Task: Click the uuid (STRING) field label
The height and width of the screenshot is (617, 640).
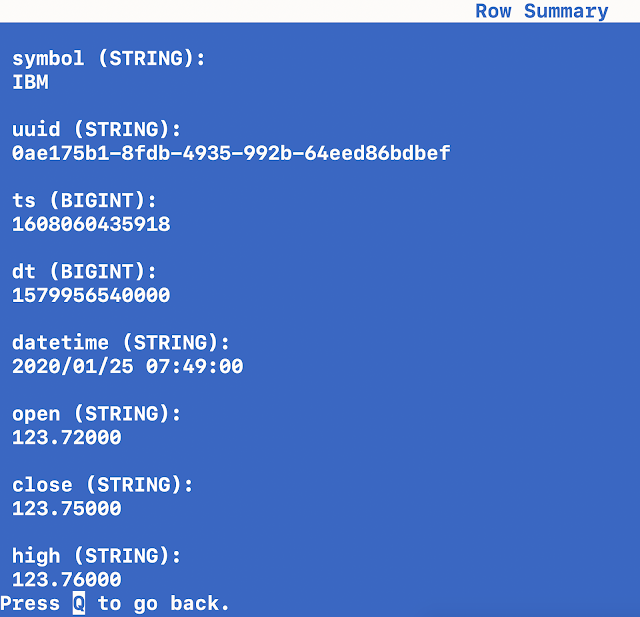Action: click(97, 130)
